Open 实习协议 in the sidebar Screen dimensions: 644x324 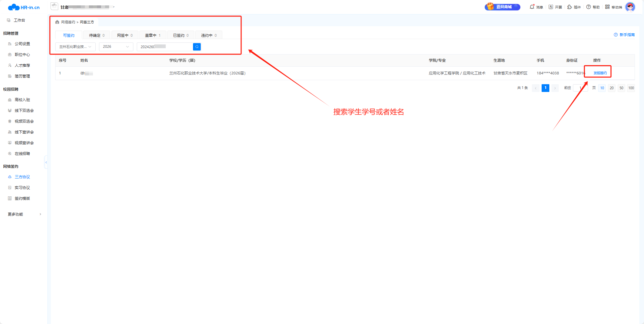(x=22, y=188)
